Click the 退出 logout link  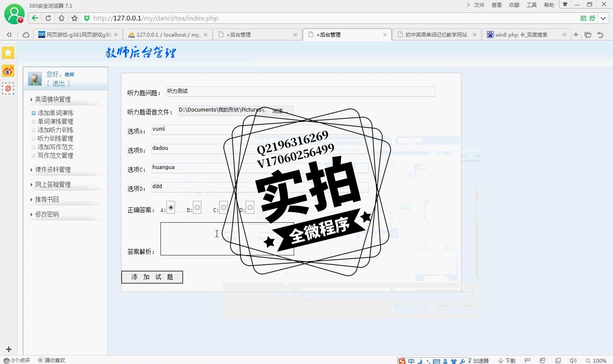pyautogui.click(x=58, y=83)
